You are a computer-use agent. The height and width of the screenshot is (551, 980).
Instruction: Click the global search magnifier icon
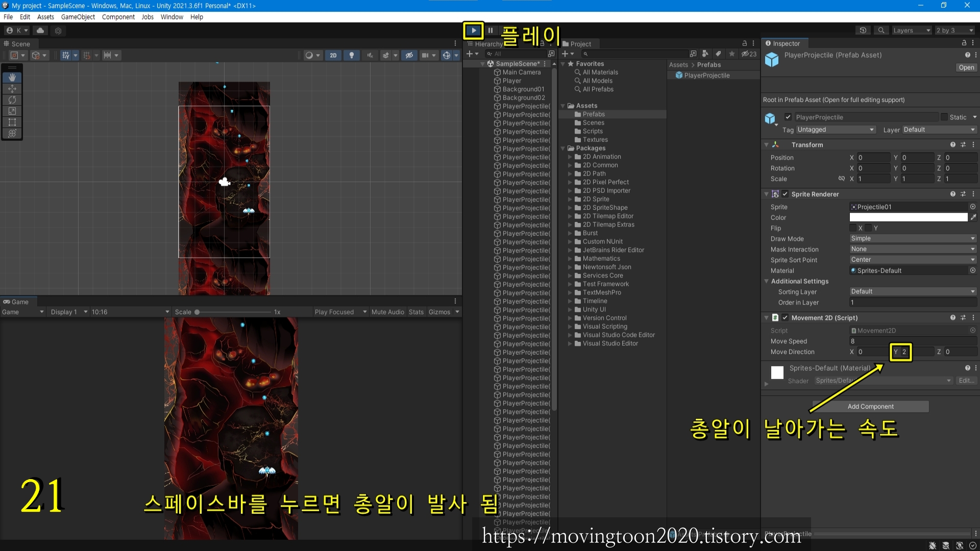[x=881, y=31]
